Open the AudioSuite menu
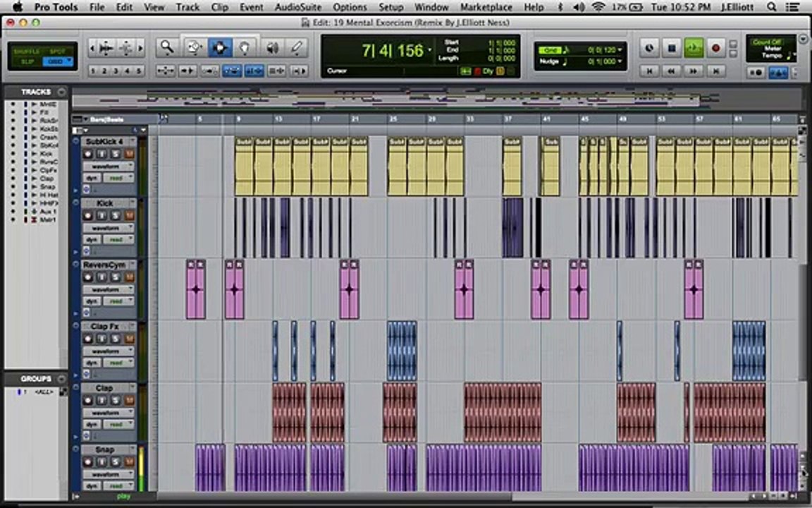 click(297, 7)
